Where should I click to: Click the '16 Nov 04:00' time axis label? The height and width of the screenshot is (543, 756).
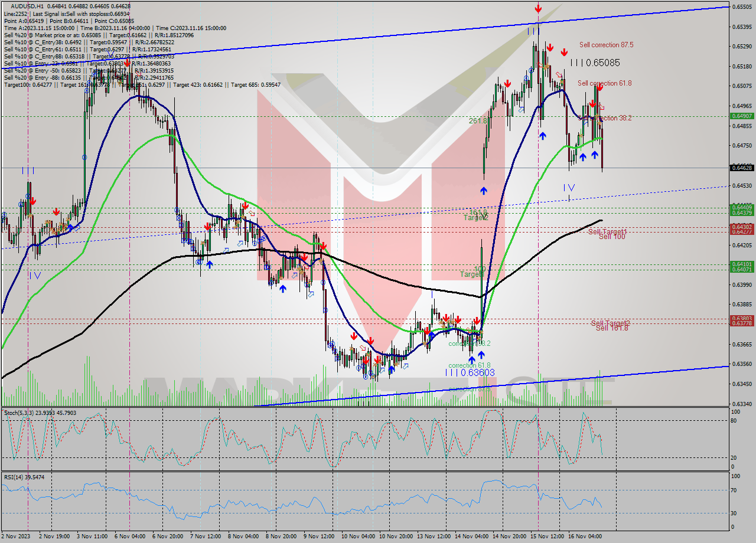coord(585,537)
